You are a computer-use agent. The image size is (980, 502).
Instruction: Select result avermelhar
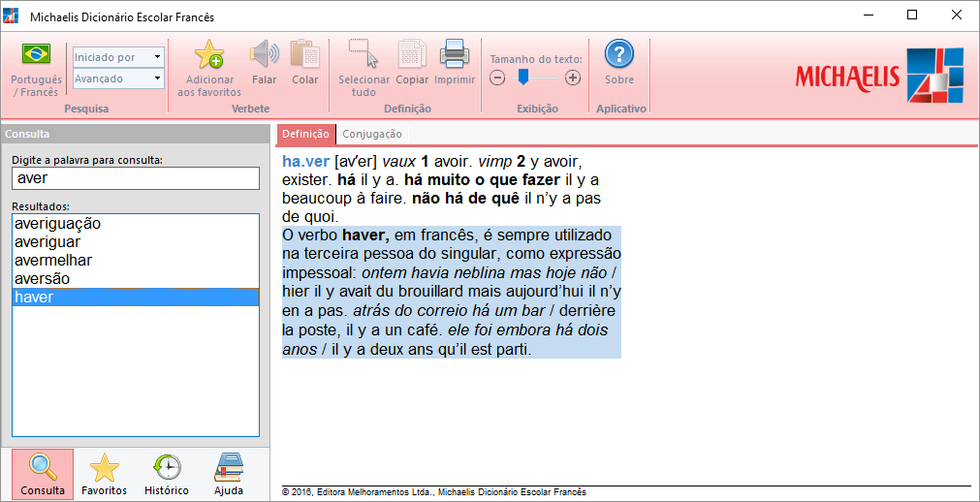click(x=136, y=260)
